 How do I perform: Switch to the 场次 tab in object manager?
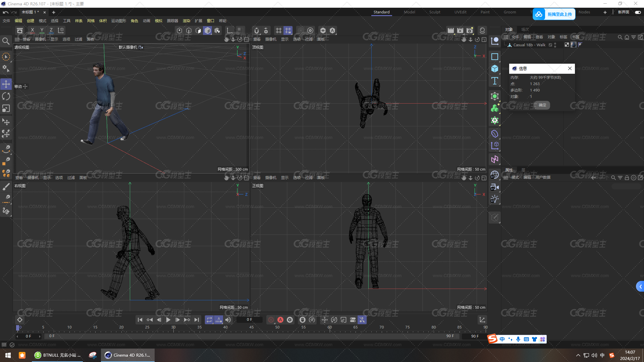pos(525,29)
